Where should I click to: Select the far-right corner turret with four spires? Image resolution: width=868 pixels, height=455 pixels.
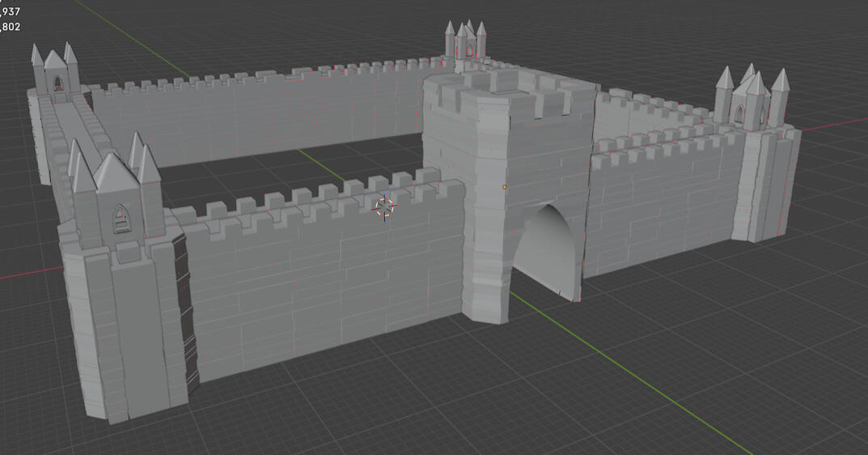pos(752,98)
